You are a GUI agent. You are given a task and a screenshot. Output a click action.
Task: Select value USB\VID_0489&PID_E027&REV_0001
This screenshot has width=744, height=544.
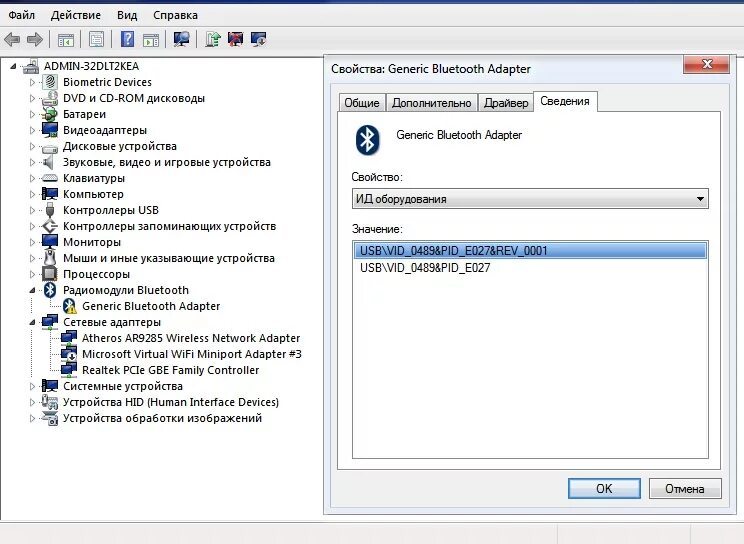pyautogui.click(x=530, y=251)
